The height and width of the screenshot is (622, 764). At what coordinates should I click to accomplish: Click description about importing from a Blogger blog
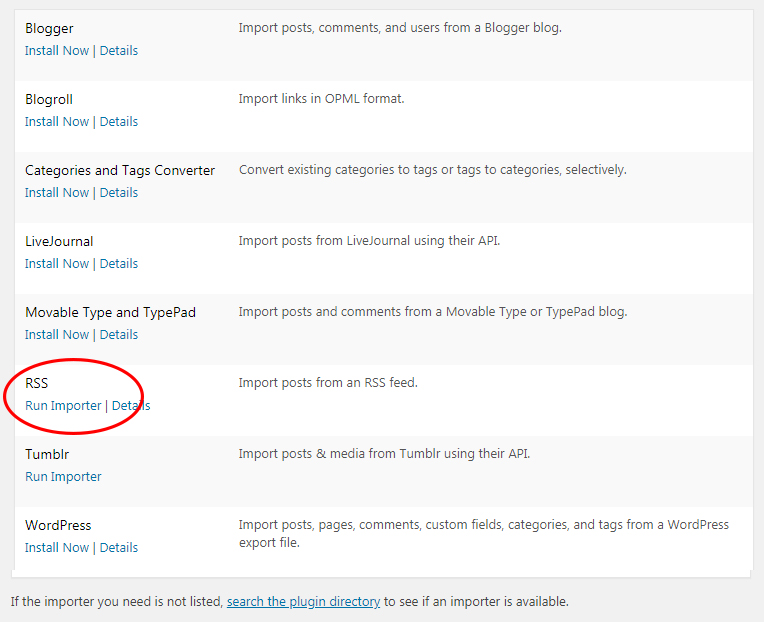(x=400, y=28)
